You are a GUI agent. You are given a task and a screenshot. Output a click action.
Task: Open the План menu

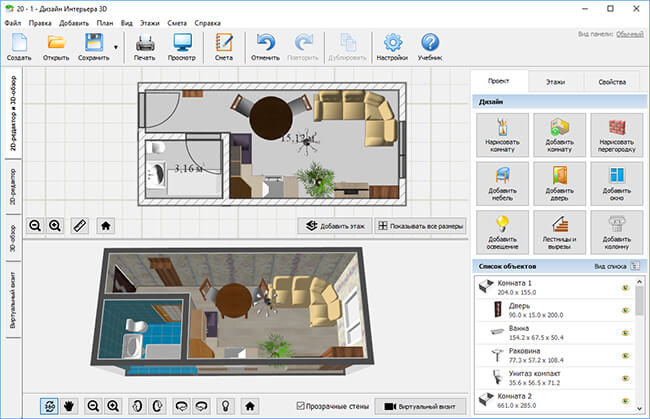coord(105,23)
